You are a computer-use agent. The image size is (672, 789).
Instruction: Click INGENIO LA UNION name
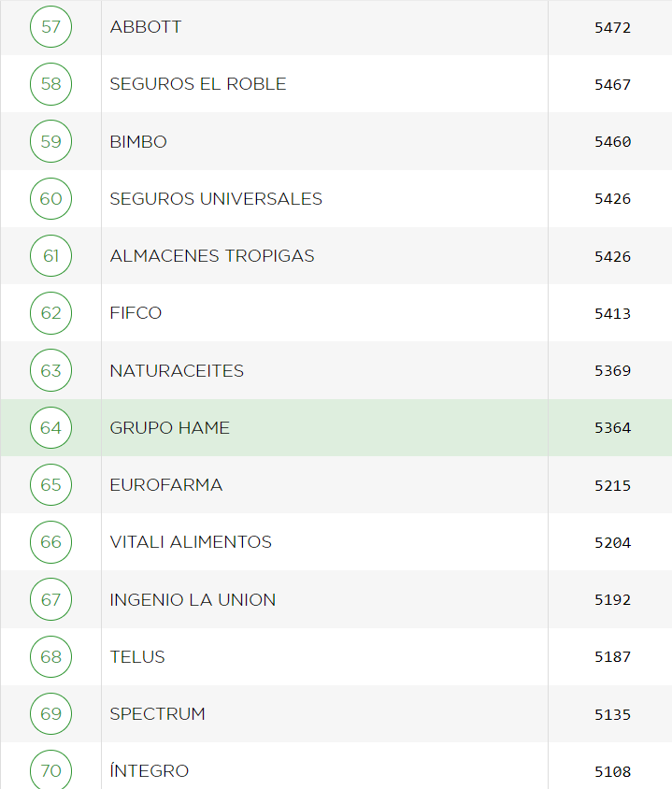click(x=193, y=600)
